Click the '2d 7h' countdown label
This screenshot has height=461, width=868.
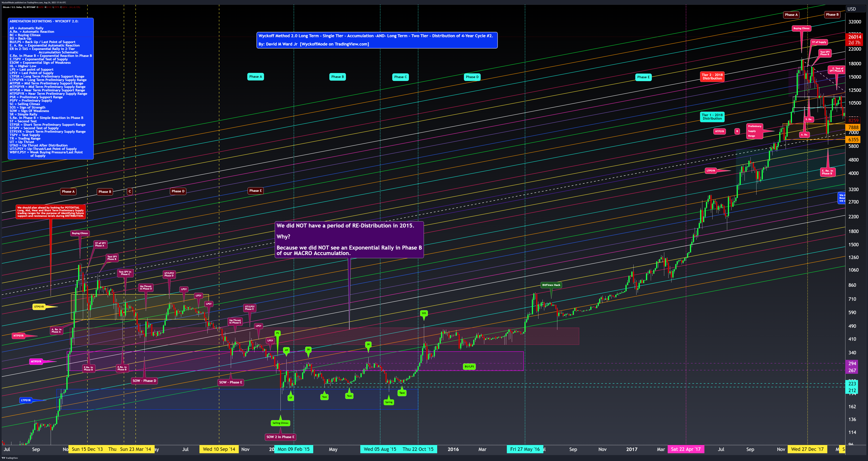pos(855,43)
